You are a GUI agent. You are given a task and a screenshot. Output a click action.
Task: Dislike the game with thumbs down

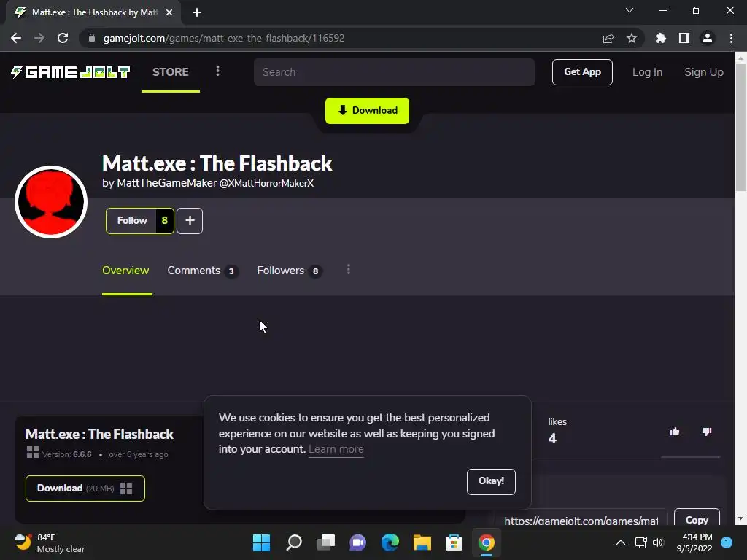coord(707,432)
